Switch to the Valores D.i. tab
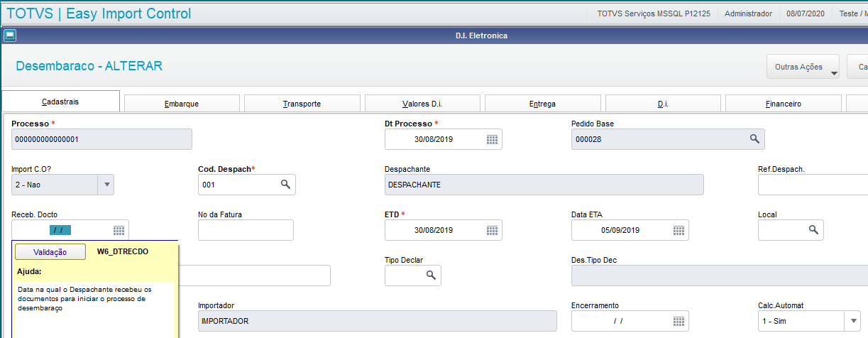Viewport: 868px width, 338px height. 422,104
